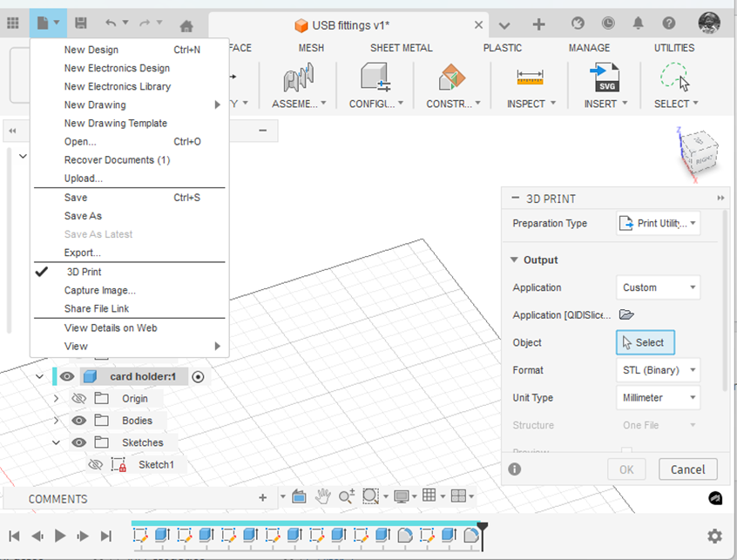
Task: Click the Inspect measure ruler icon
Action: tap(530, 78)
